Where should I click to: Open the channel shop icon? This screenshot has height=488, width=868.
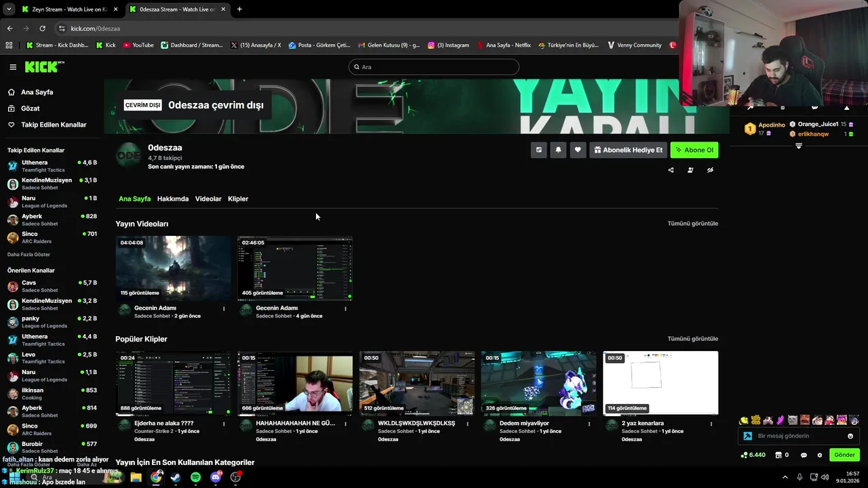779,455
